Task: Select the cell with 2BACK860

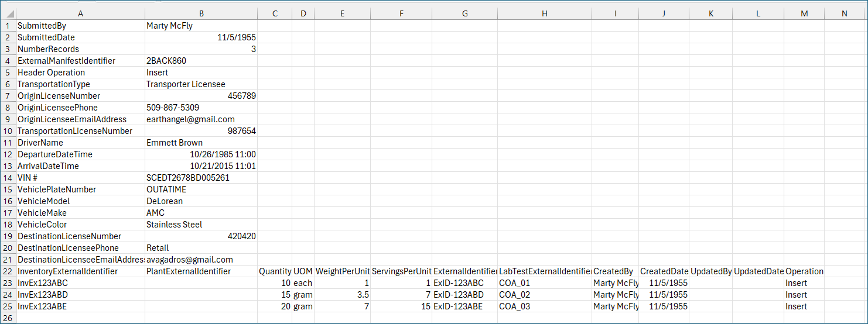Action: 201,61
